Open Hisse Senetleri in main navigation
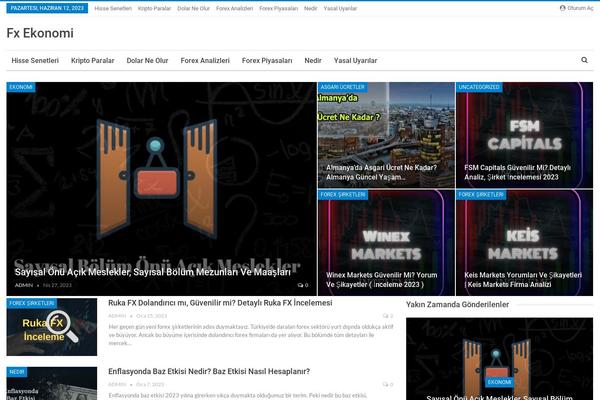Screen dimensions: 600x400 pyautogui.click(x=35, y=60)
